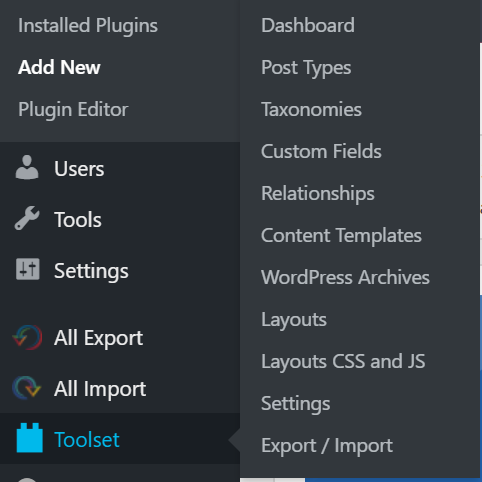
Task: Click the Toolset label in sidebar
Action: click(x=87, y=439)
